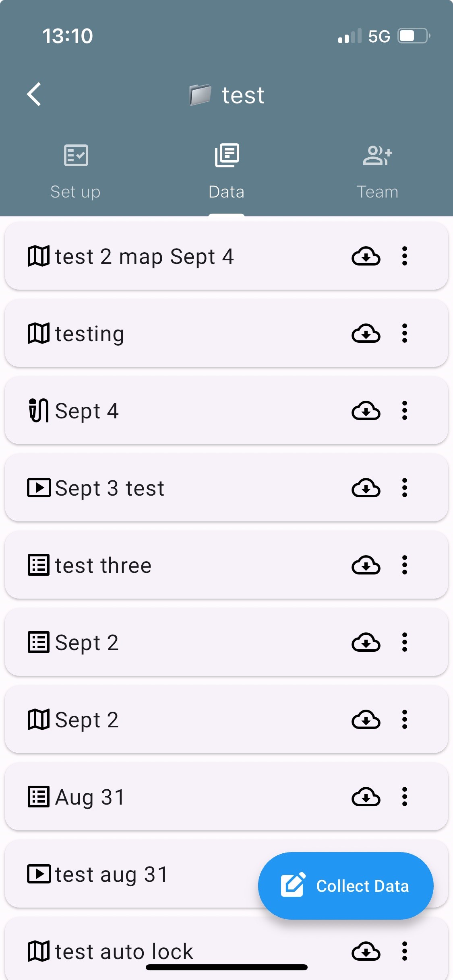Download the 'Sept 3 test' video entry
The height and width of the screenshot is (980, 453).
pos(366,488)
